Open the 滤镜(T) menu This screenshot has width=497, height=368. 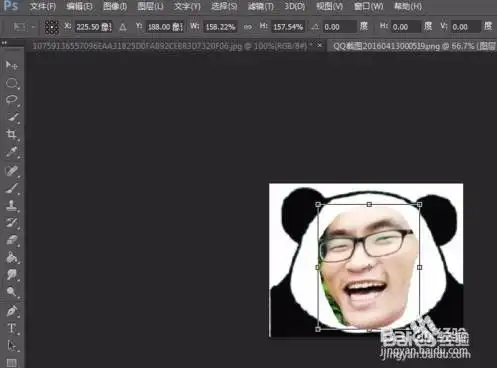click(260, 6)
